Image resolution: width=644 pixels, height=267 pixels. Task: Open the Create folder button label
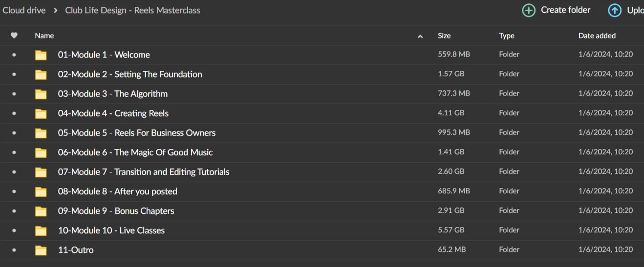(565, 10)
